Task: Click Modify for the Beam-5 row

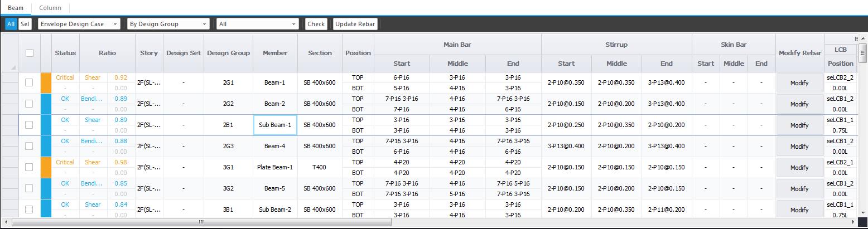Action: [x=799, y=189]
